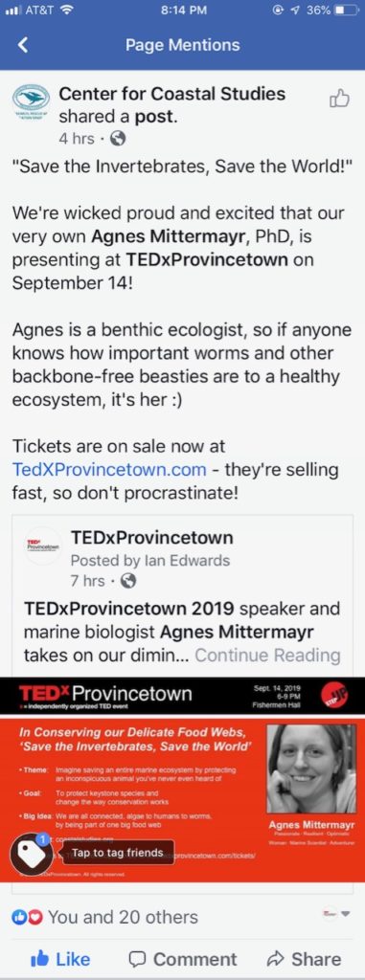
Task: Open Center for Coastal Studies page name
Action: 172,94
